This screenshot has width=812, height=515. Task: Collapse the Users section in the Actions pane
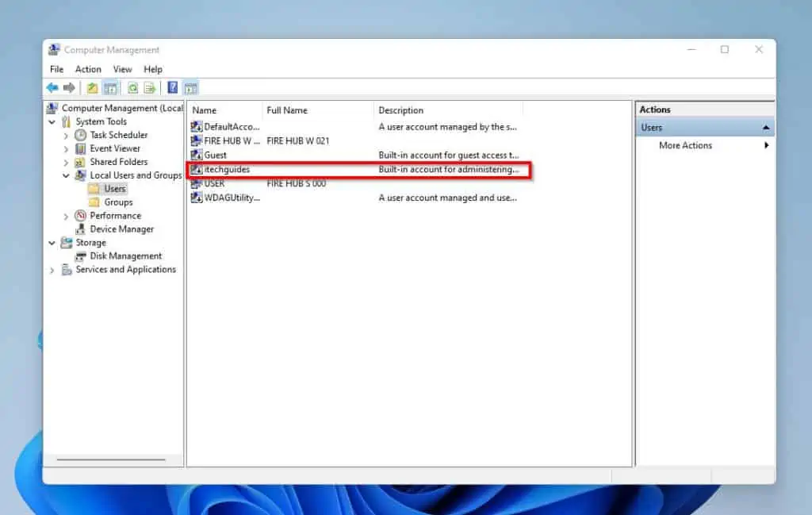765,126
